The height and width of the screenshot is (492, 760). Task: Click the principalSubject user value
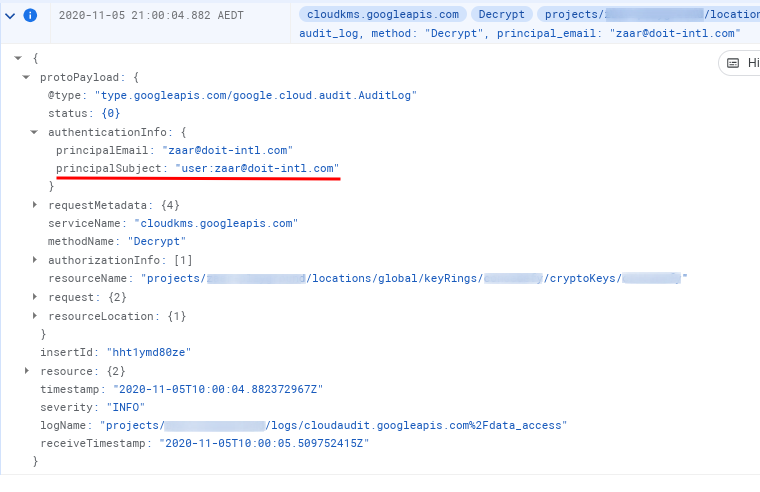pyautogui.click(x=256, y=168)
